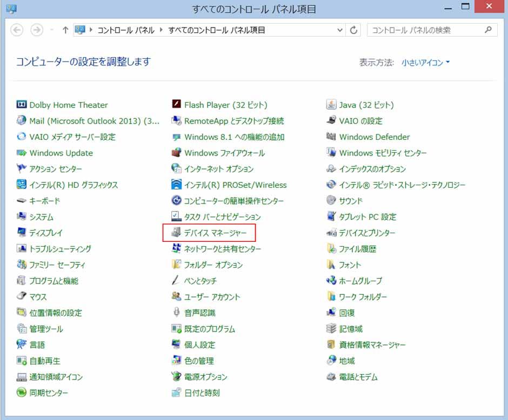
Task: Open the 回復 link
Action: 346,313
